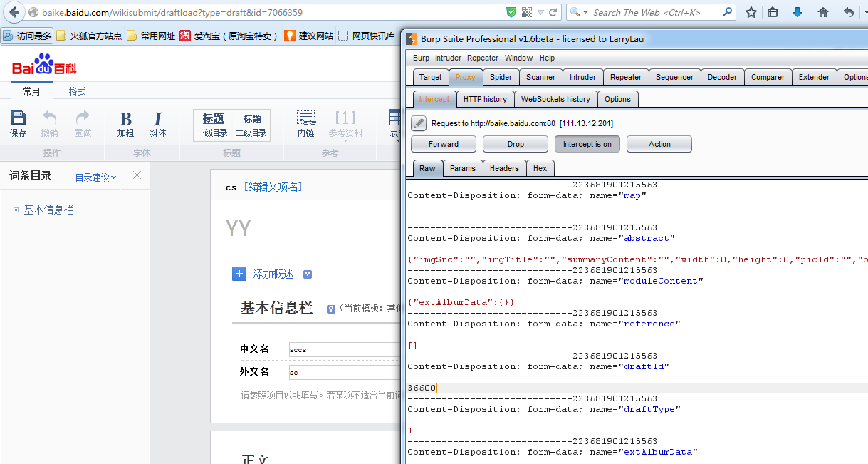The height and width of the screenshot is (464, 868).
Task: Save the draft with the 保存 icon
Action: [18, 124]
